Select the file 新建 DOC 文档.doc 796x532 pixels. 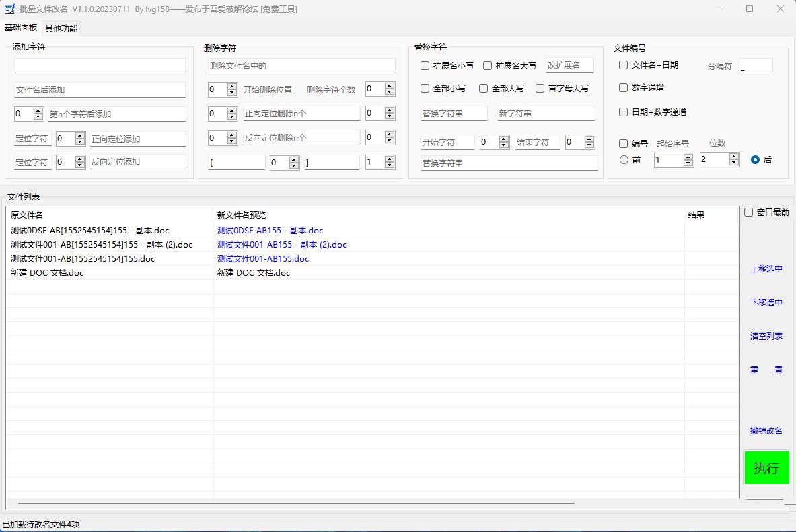point(47,272)
